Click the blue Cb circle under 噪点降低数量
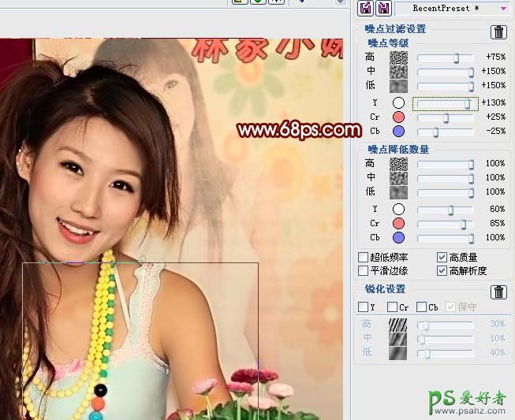Image resolution: width=515 pixels, height=420 pixels. (x=399, y=238)
